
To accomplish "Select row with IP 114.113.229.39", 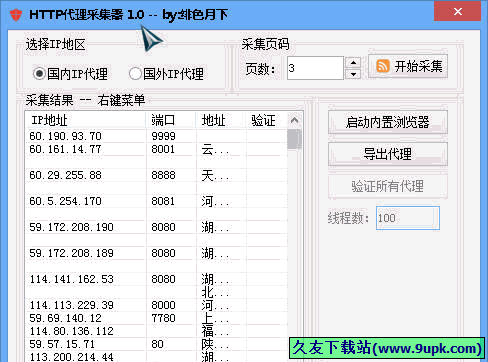I will pos(156,305).
